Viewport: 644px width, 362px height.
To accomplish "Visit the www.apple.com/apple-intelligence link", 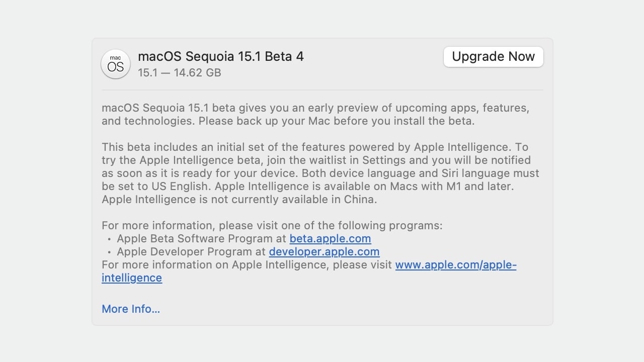I will coord(455,265).
